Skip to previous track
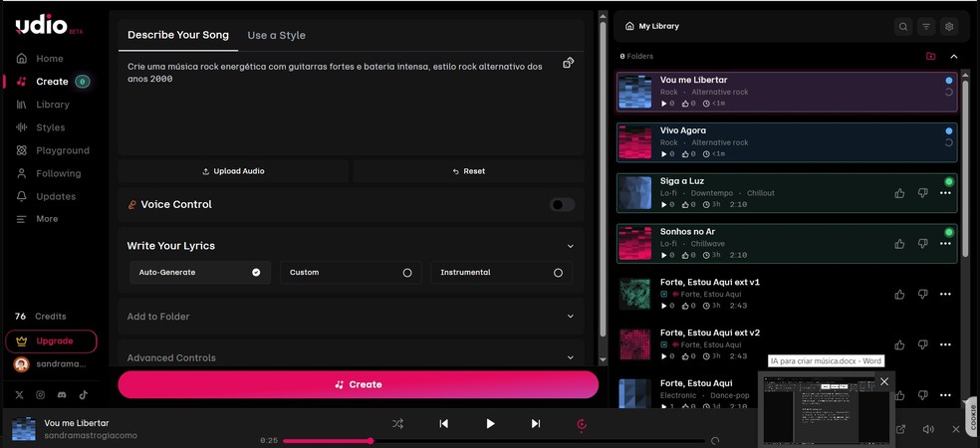Screen dimensions: 980x448 click(x=444, y=424)
